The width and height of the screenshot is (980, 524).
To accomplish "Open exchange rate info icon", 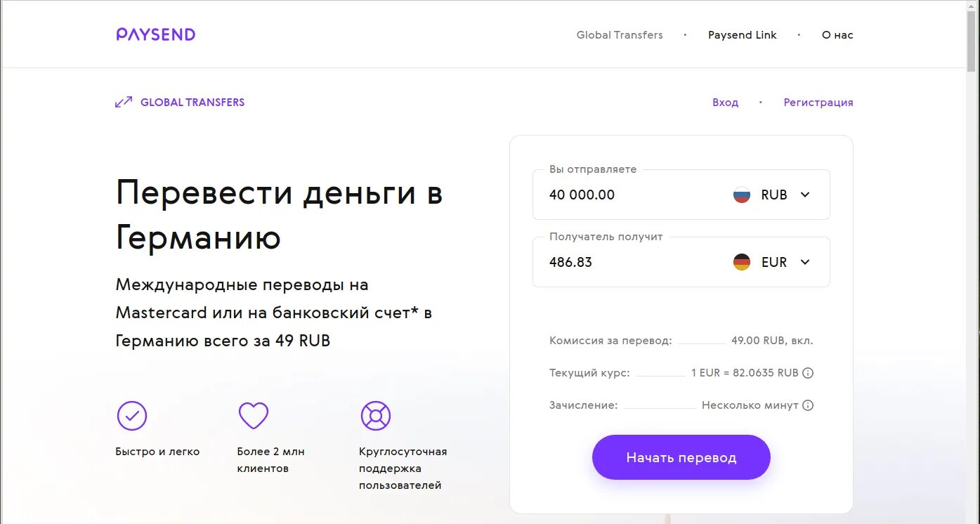I will (x=808, y=373).
